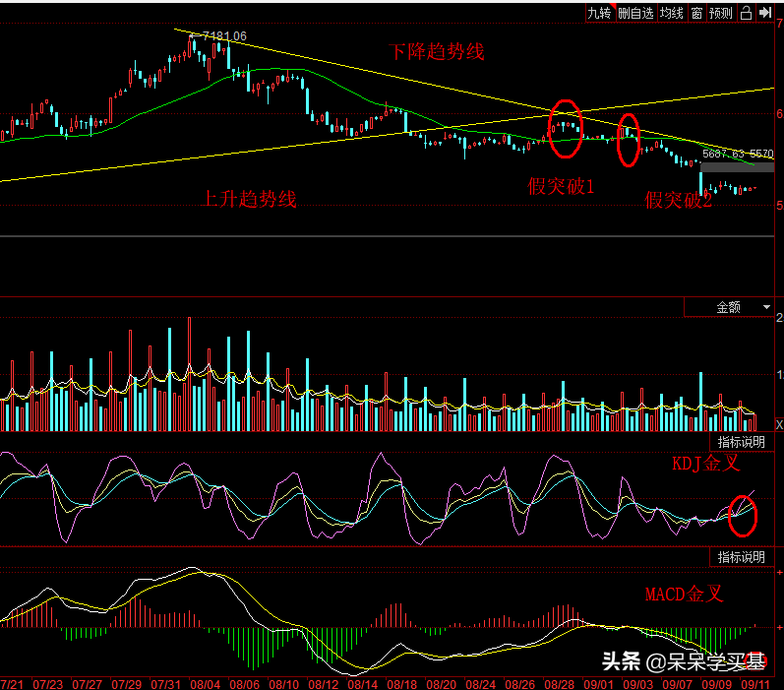Click the 08/04 date on time axis
Image resolution: width=784 pixels, height=690 pixels.
coord(206,684)
